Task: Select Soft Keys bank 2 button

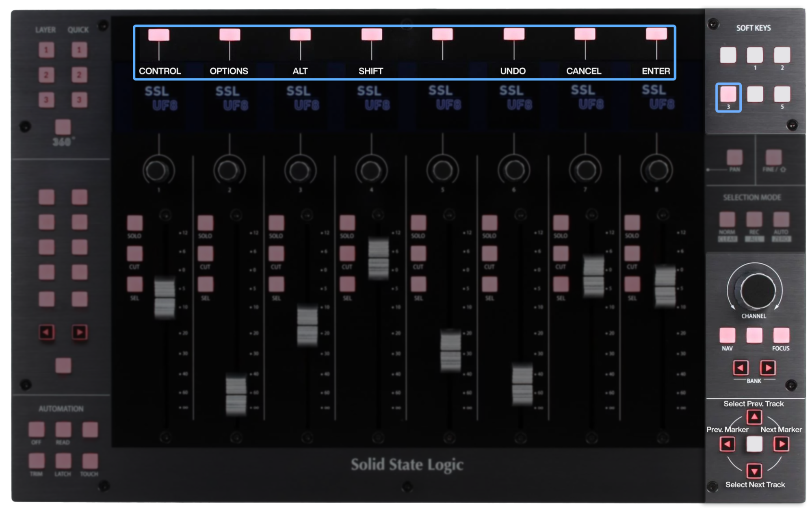Action: click(x=782, y=55)
